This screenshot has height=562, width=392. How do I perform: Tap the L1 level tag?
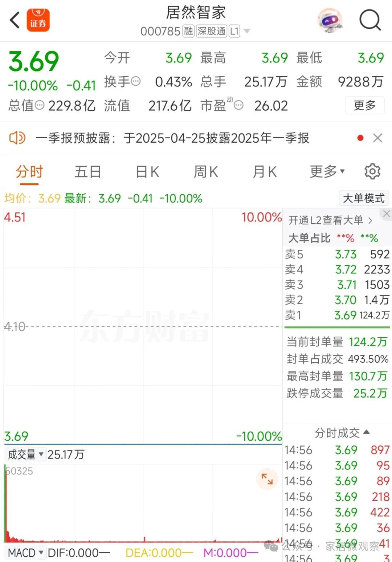pos(234,31)
